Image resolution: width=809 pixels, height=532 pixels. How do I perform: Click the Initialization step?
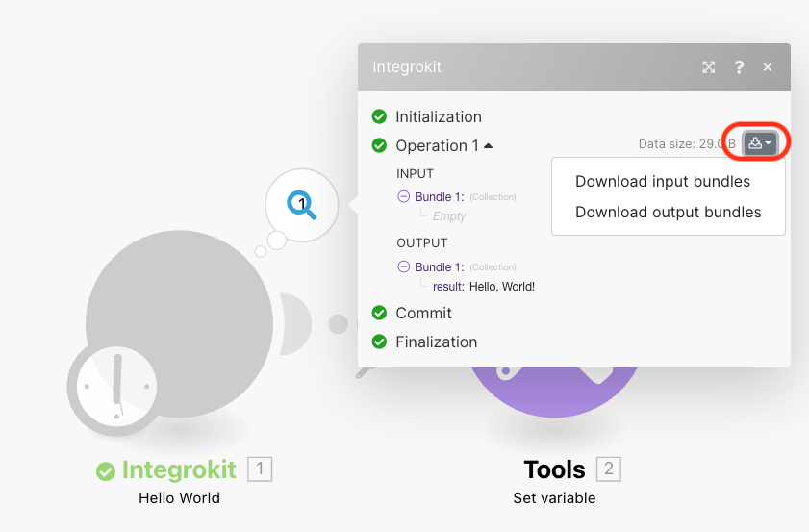[438, 117]
